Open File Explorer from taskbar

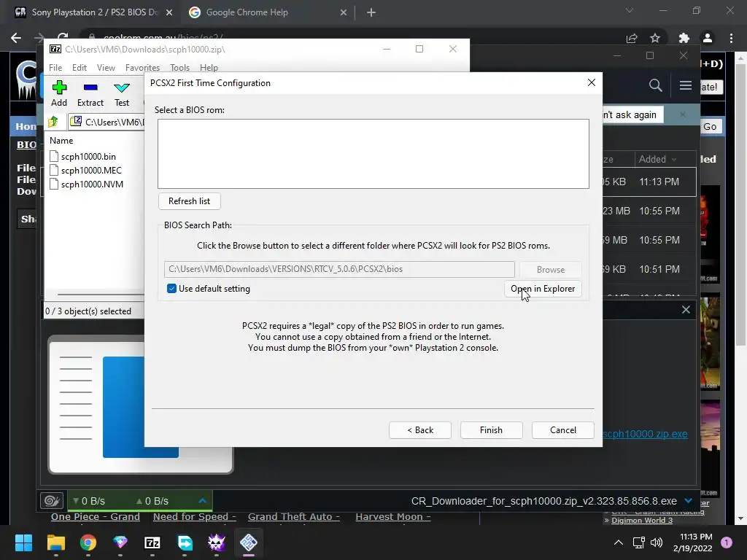pos(55,542)
